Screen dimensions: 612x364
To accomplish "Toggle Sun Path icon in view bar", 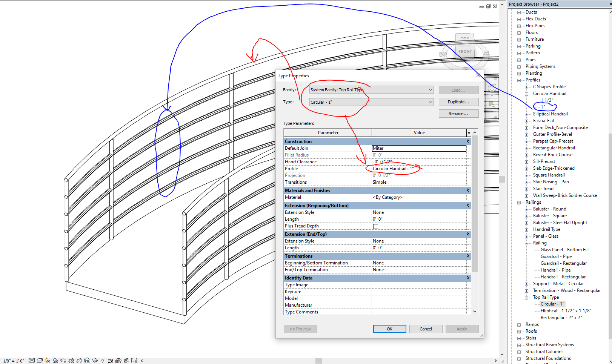I will pyautogui.click(x=47, y=361).
